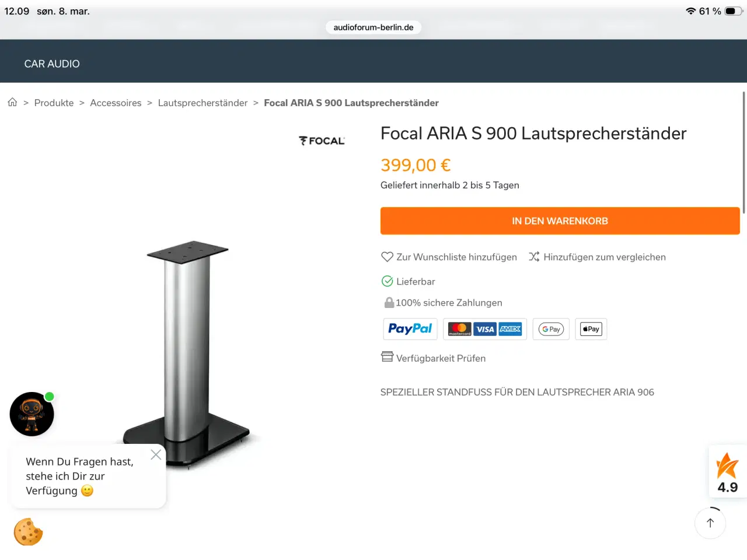Image resolution: width=747 pixels, height=560 pixels.
Task: Open the cookie settings icon
Action: click(x=28, y=531)
